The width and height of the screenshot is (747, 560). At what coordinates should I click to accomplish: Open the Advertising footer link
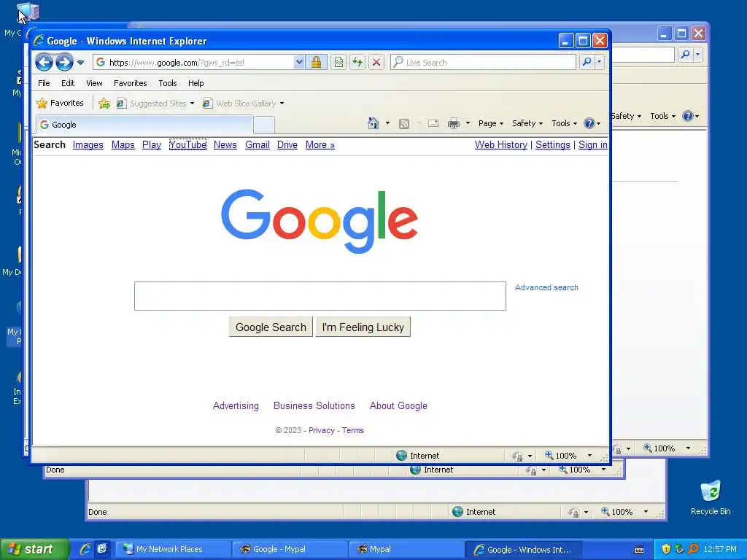pos(236,405)
